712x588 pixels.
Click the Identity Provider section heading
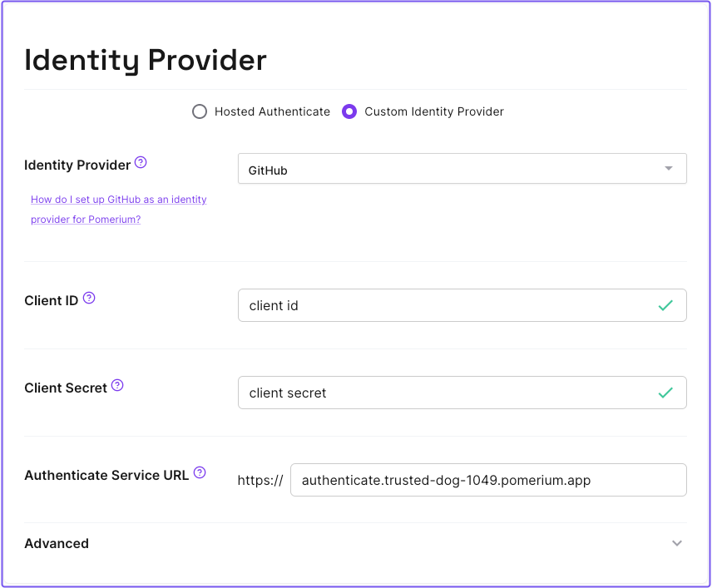tap(146, 59)
